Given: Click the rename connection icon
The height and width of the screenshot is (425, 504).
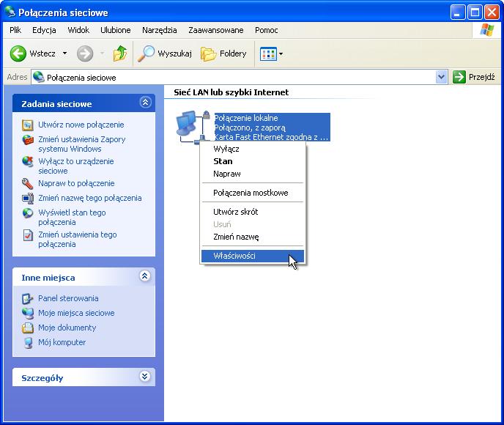Looking at the screenshot, I should point(28,198).
